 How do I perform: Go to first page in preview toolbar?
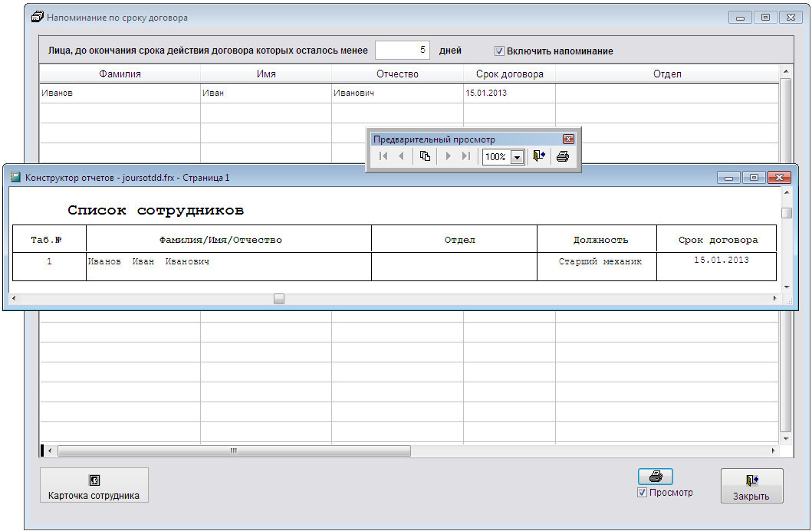383,156
